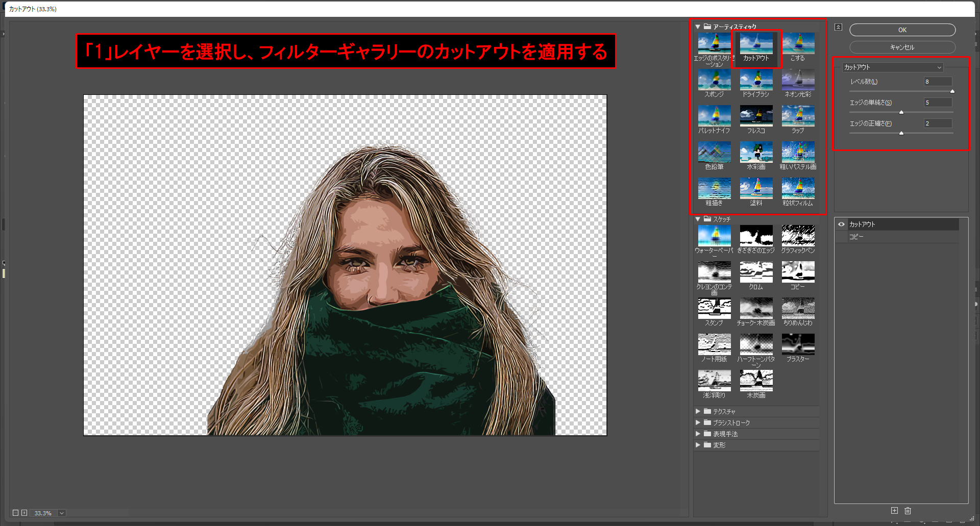Click the new effect layer icon
980x526 pixels.
click(x=894, y=511)
